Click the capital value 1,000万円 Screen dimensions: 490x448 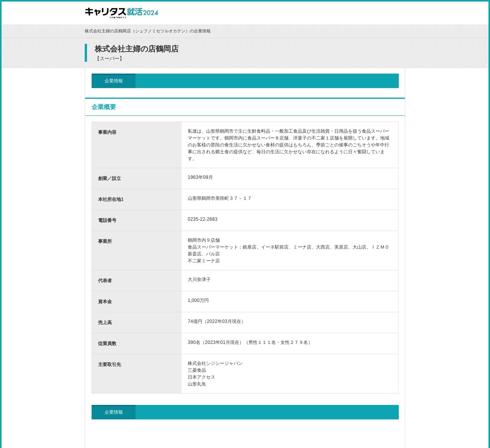198,300
